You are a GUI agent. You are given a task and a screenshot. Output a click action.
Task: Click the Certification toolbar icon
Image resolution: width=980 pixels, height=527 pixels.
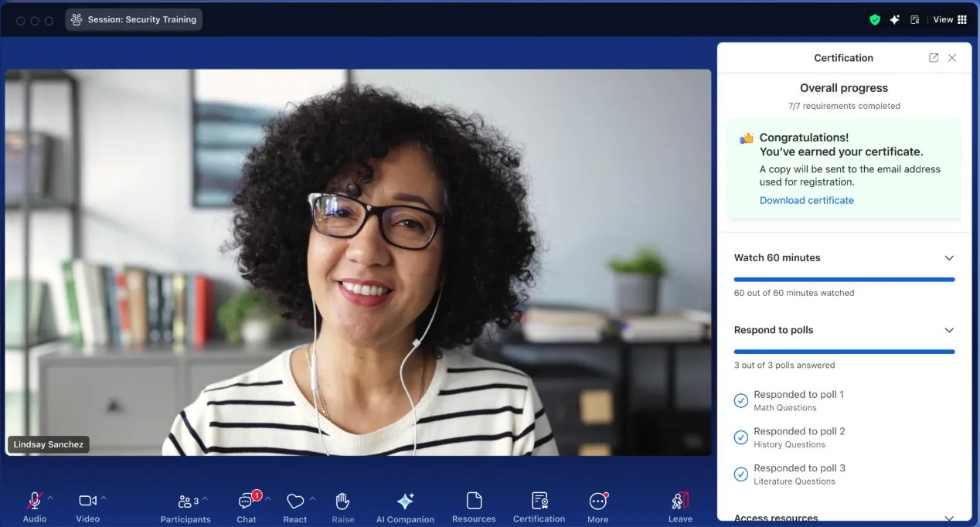coord(539,506)
